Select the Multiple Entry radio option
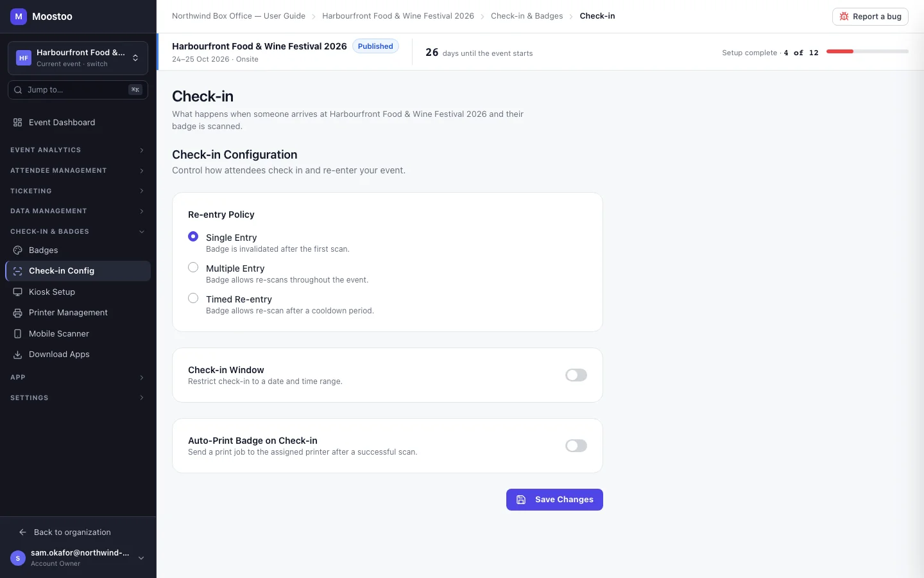The height and width of the screenshot is (578, 924). coord(193,267)
